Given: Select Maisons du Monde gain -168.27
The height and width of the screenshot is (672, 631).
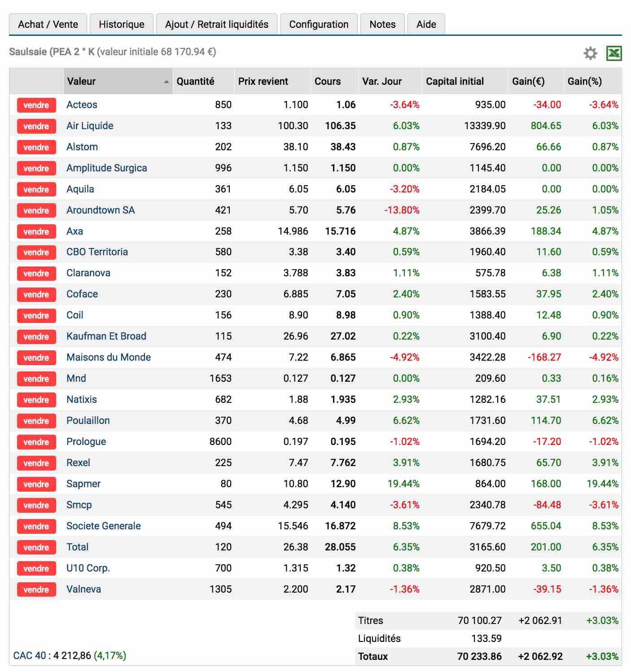Looking at the screenshot, I should (x=544, y=358).
